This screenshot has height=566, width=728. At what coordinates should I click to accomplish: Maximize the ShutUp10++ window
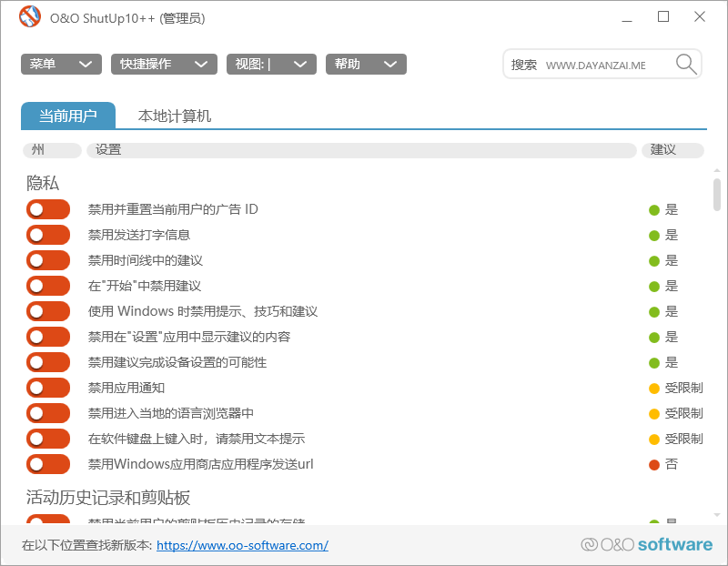point(663,17)
